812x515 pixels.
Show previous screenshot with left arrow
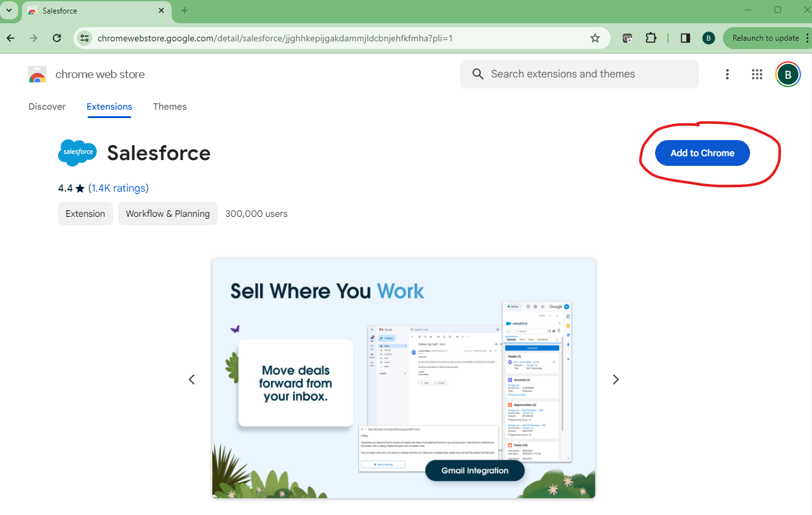pyautogui.click(x=192, y=379)
